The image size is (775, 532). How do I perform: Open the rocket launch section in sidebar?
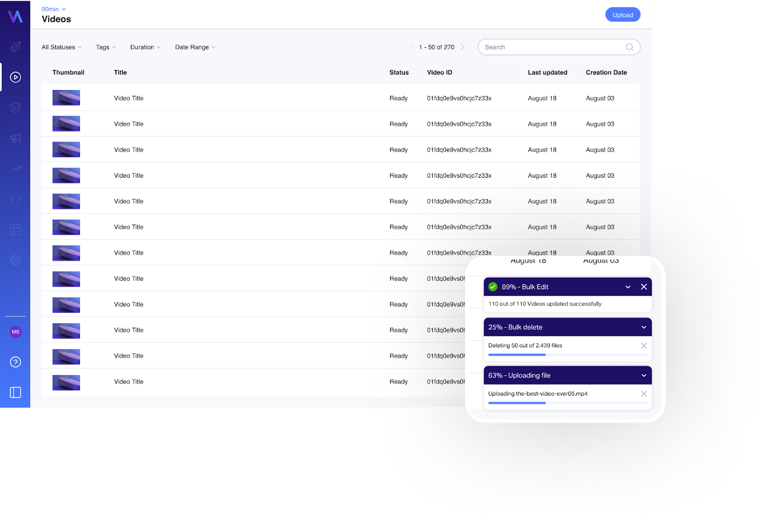pyautogui.click(x=15, y=46)
